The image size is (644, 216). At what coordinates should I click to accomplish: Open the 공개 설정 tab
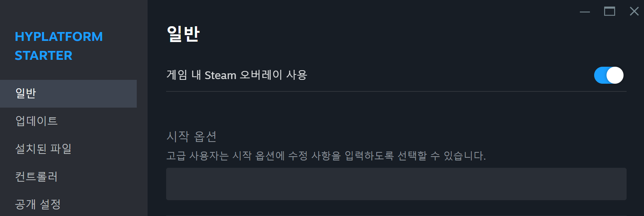38,204
